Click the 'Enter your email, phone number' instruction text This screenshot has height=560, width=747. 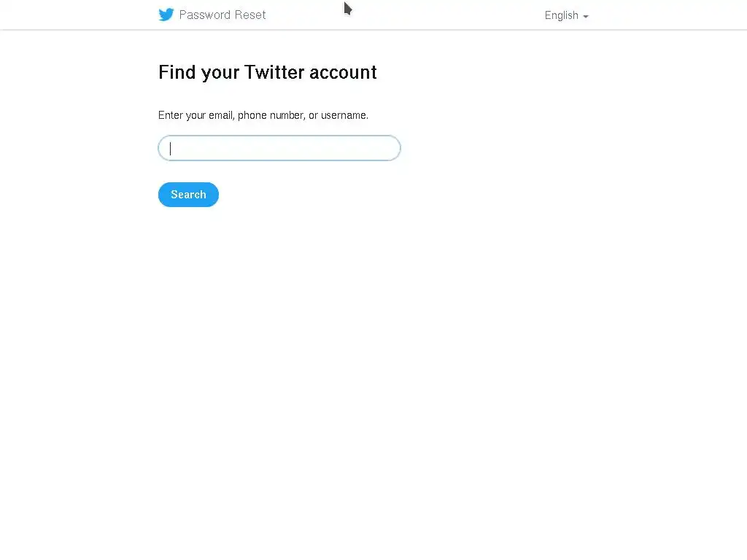[263, 115]
